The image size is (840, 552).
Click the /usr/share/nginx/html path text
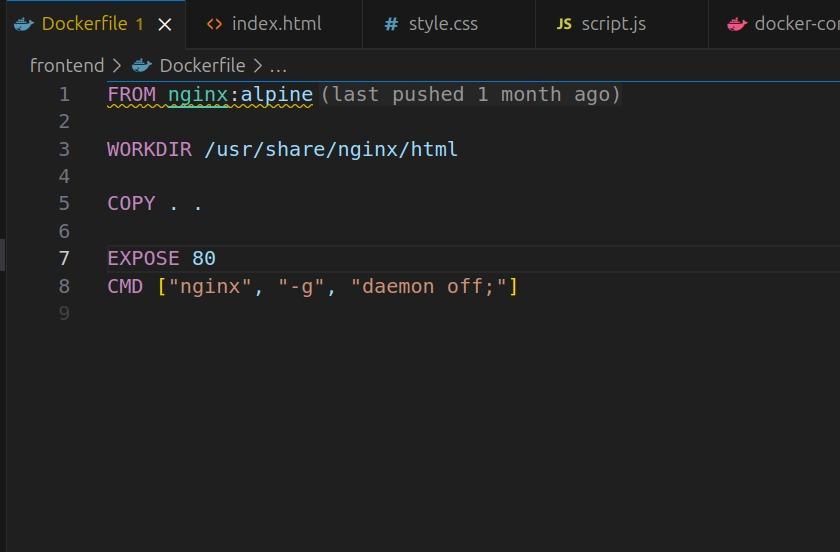tap(331, 150)
